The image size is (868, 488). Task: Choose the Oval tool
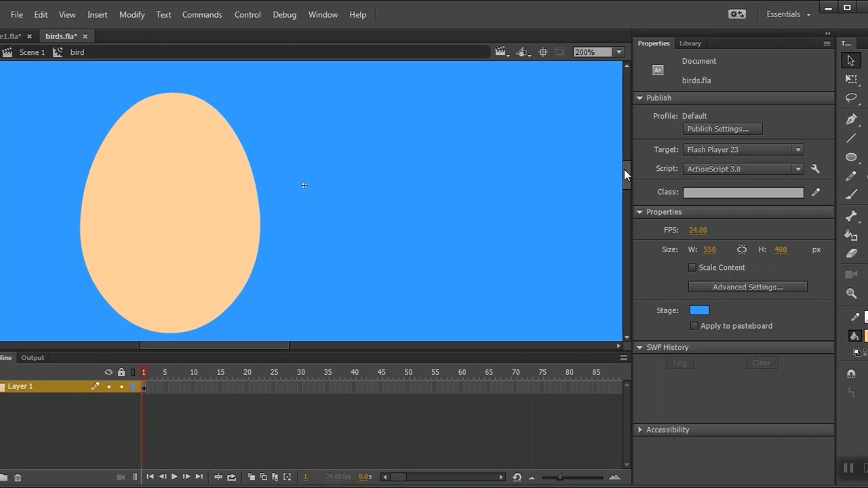[x=851, y=157]
